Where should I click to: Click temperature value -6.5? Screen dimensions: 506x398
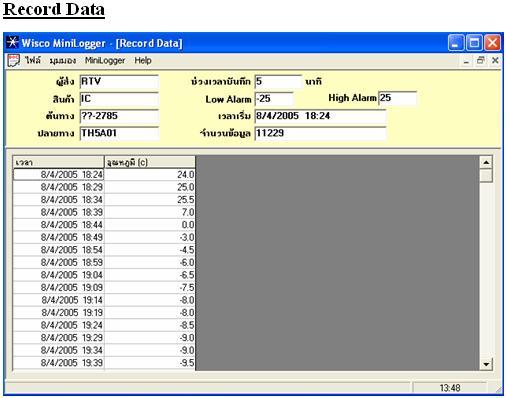click(x=150, y=275)
